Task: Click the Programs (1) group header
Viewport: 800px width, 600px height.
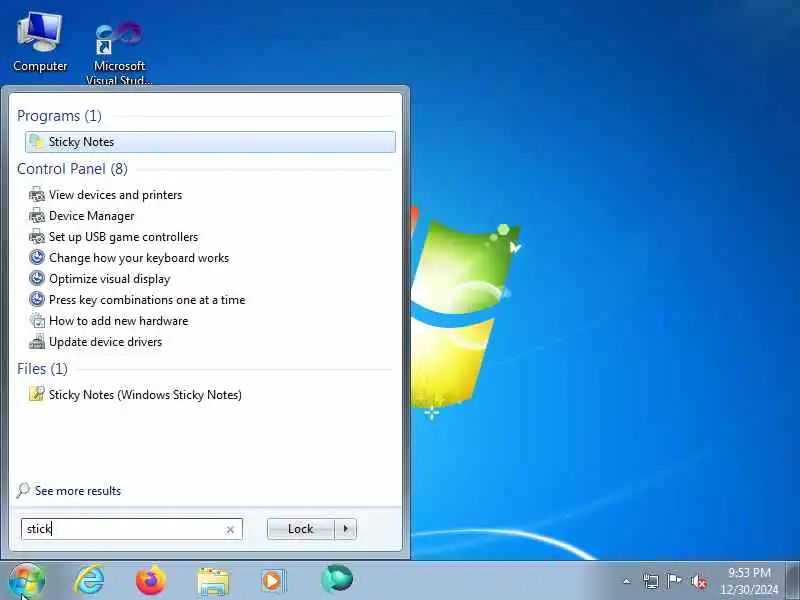Action: point(59,116)
